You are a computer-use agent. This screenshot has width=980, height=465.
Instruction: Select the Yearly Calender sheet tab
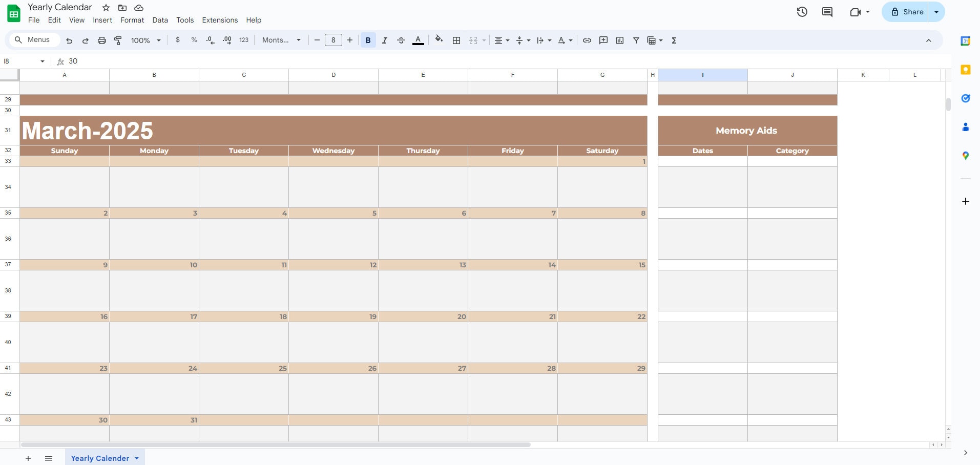(105, 458)
